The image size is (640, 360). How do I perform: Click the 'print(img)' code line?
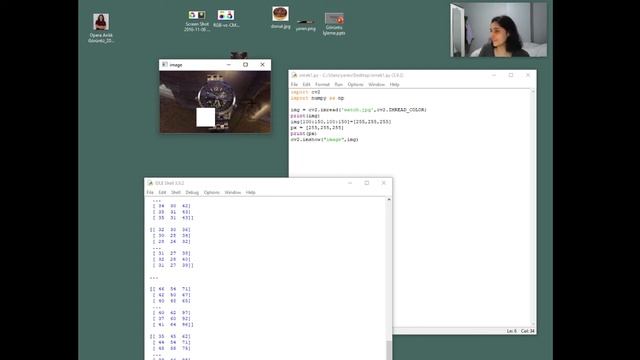305,116
